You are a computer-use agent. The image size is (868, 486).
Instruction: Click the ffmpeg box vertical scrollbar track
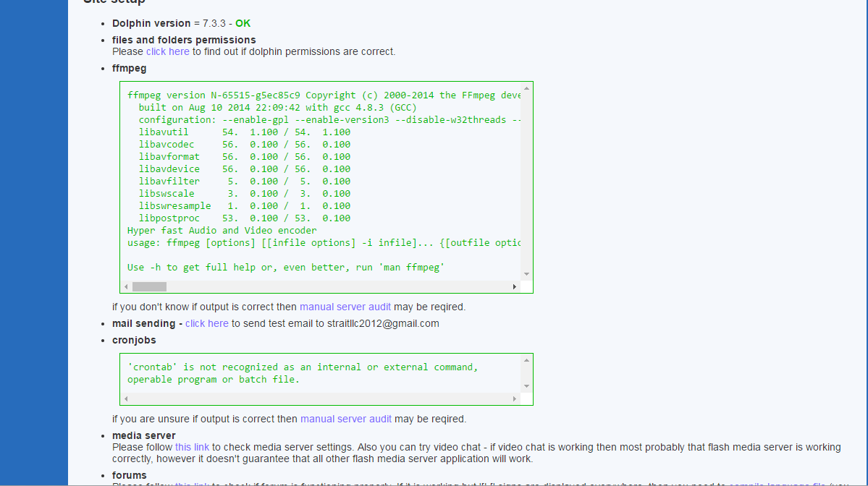[526, 181]
